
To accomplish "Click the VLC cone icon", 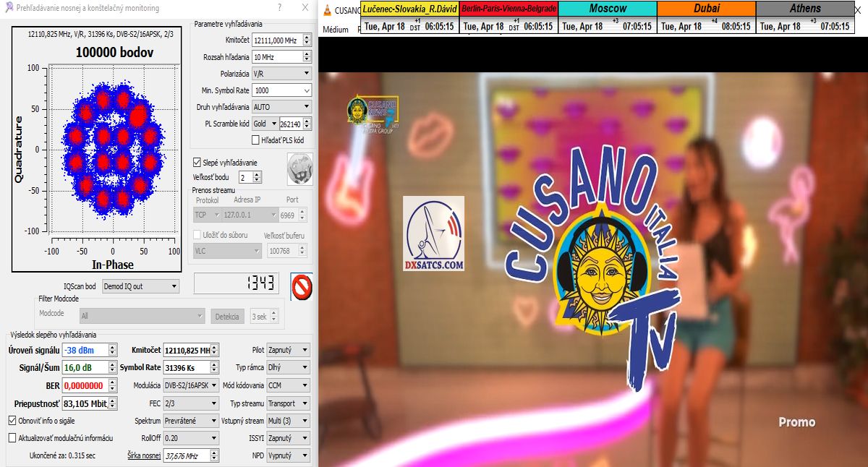I will pos(328,10).
